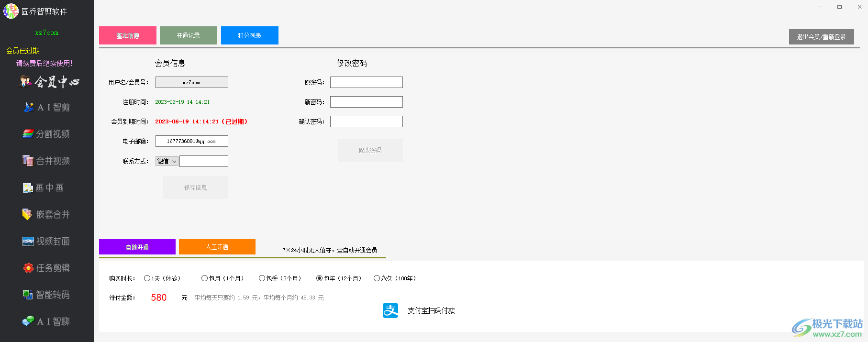Switch to the 人工开通 tab
Screen dimensions: 868x342
217,247
